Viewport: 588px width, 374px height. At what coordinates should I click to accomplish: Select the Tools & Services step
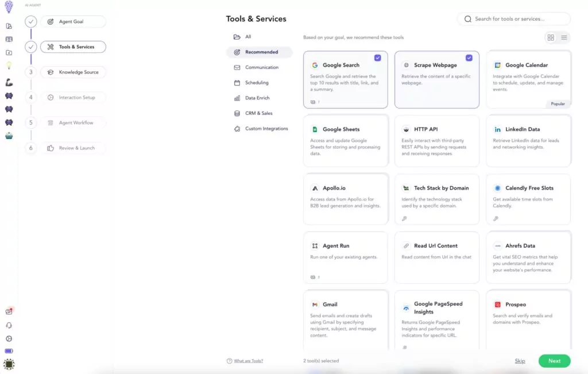click(73, 47)
